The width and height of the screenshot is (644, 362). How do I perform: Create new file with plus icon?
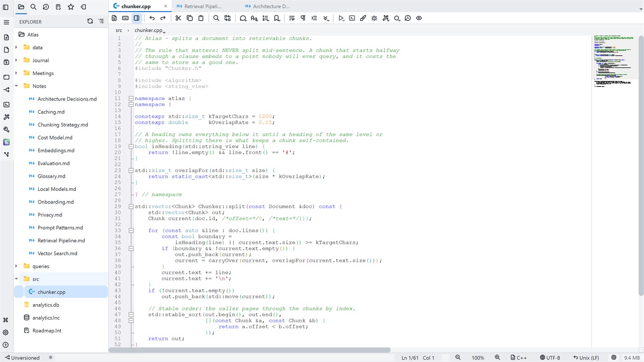click(6, 37)
